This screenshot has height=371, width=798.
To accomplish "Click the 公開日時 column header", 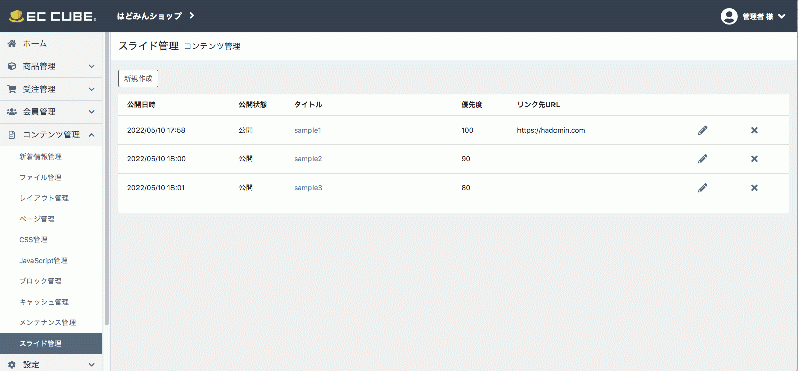I will coord(141,105).
